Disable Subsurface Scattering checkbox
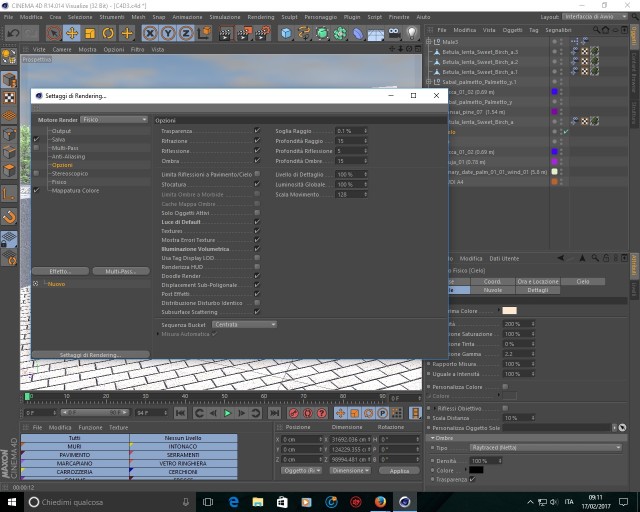Image resolution: width=640 pixels, height=512 pixels. point(257,312)
